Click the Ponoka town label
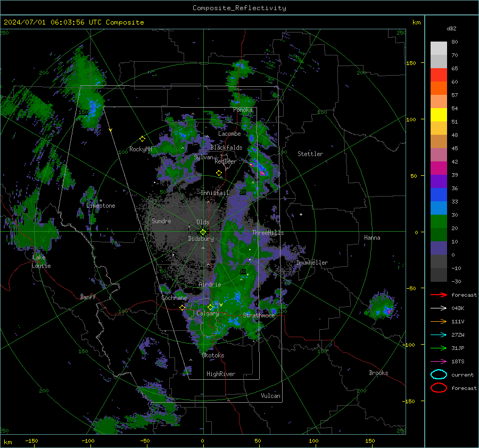This screenshot has width=479, height=448. (x=243, y=110)
